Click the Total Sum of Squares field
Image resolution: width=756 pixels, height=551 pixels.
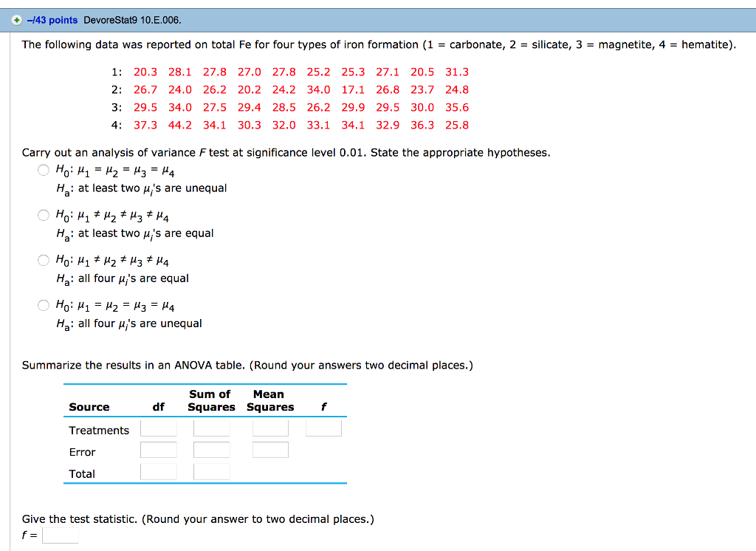point(211,470)
